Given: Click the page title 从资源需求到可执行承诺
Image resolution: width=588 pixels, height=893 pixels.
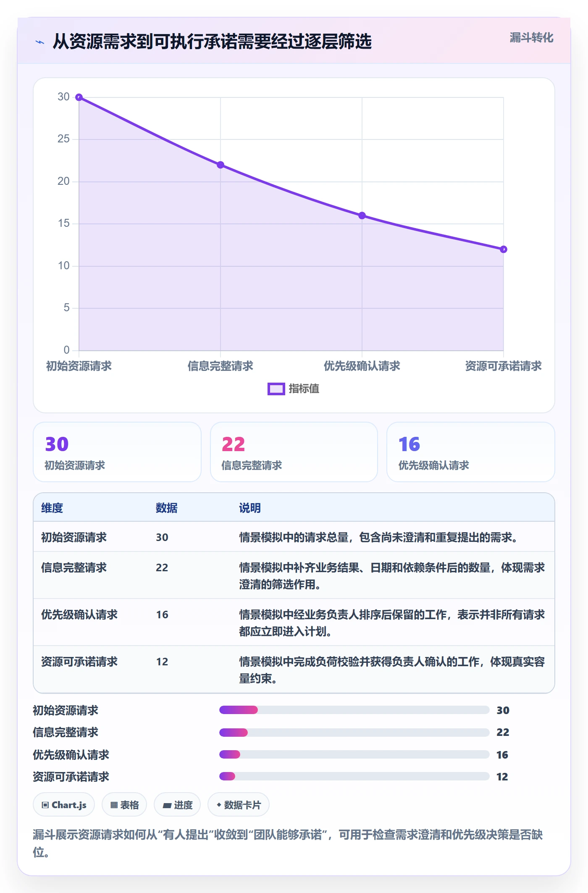Looking at the screenshot, I should coord(212,42).
